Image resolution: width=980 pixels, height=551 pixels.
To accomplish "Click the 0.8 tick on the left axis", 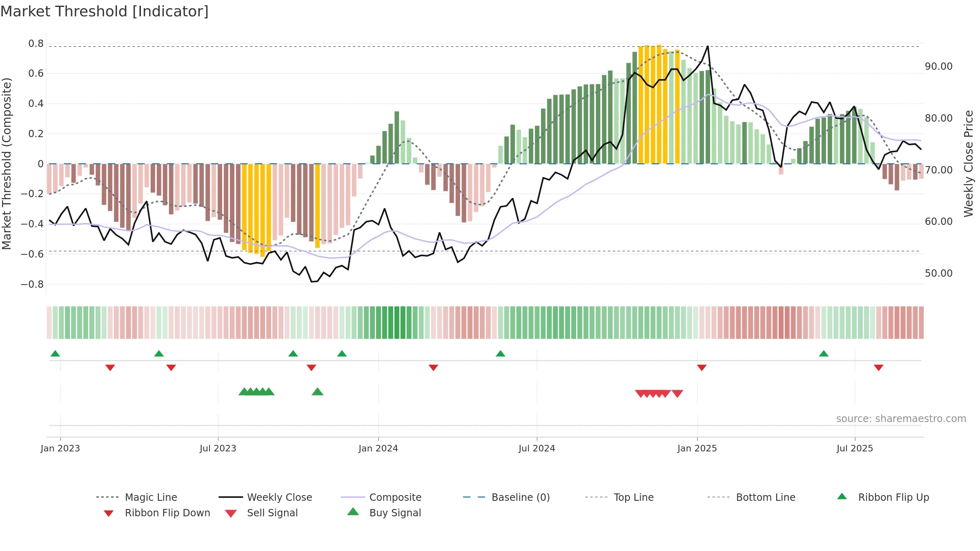I will coord(36,43).
